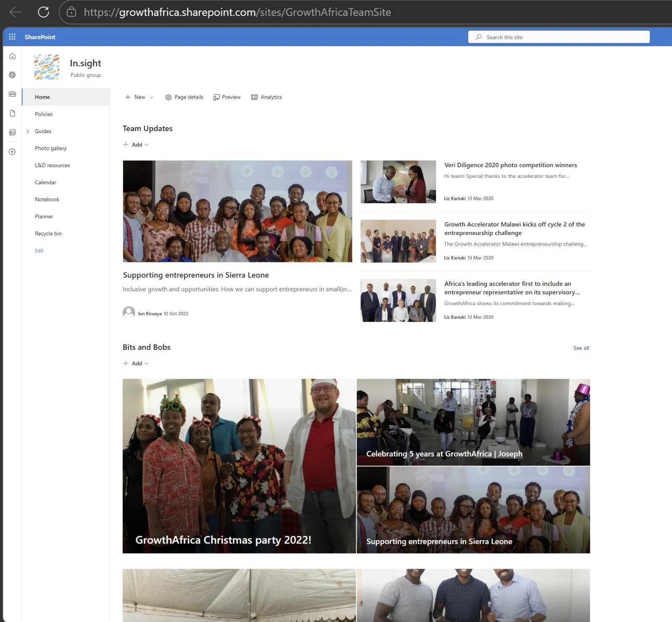The width and height of the screenshot is (672, 622).
Task: Open Photo gallery in the site navigation
Action: [51, 148]
